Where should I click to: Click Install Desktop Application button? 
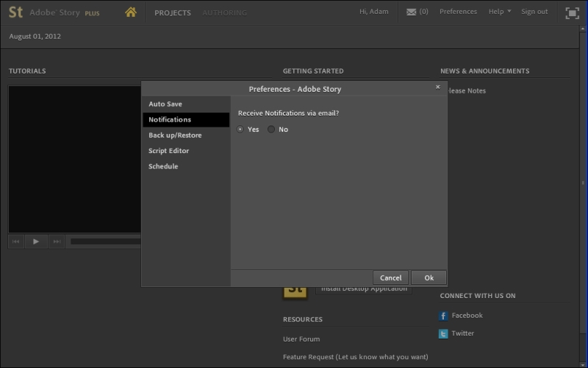[x=364, y=290]
